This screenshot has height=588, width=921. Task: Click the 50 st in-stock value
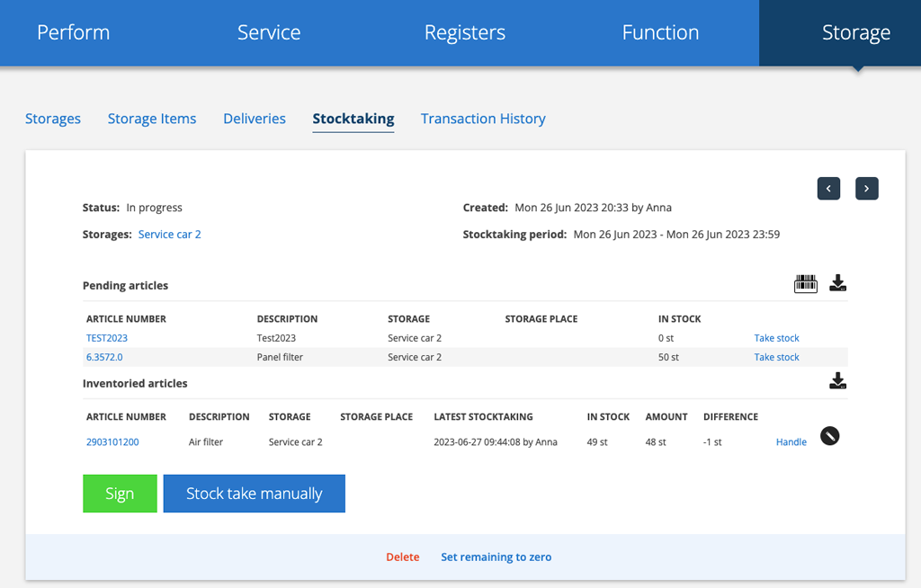point(668,357)
